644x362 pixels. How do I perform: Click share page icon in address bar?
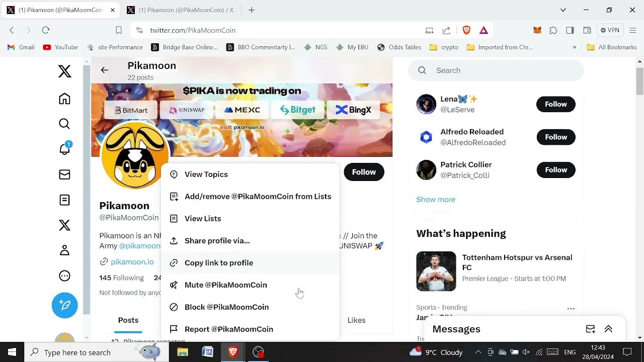(446, 30)
